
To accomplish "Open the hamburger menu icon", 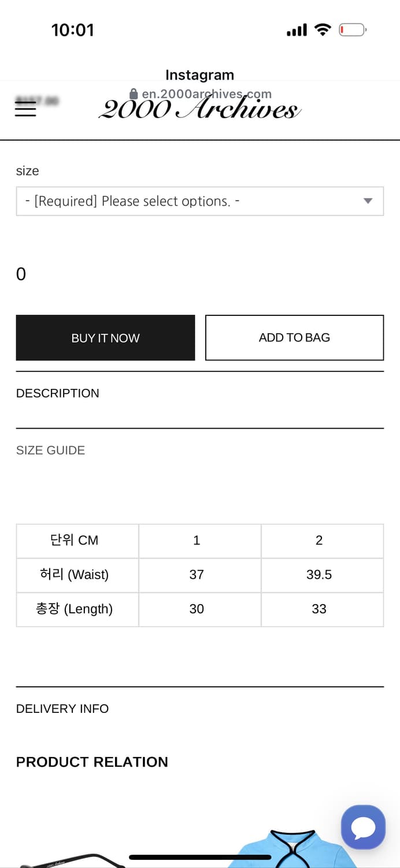I will [25, 109].
